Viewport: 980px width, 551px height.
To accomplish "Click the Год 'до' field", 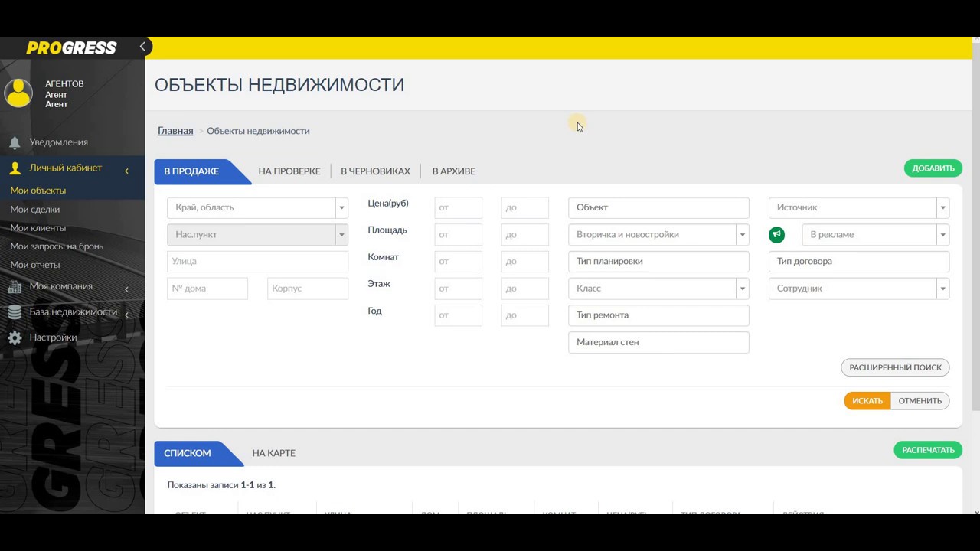I will tap(525, 315).
